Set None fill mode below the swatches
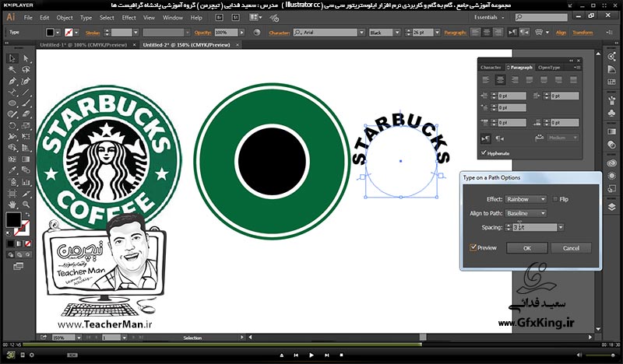623x364 pixels. pyautogui.click(x=28, y=243)
